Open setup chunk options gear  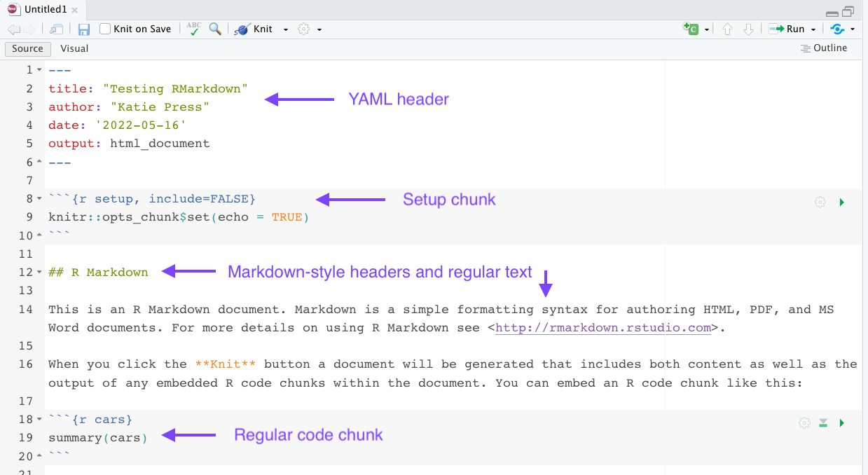point(820,202)
